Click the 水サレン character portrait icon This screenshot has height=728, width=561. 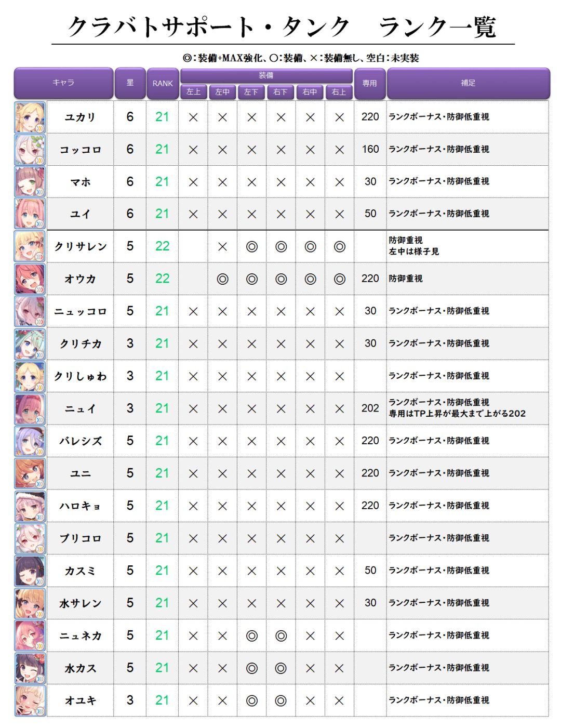tap(30, 603)
